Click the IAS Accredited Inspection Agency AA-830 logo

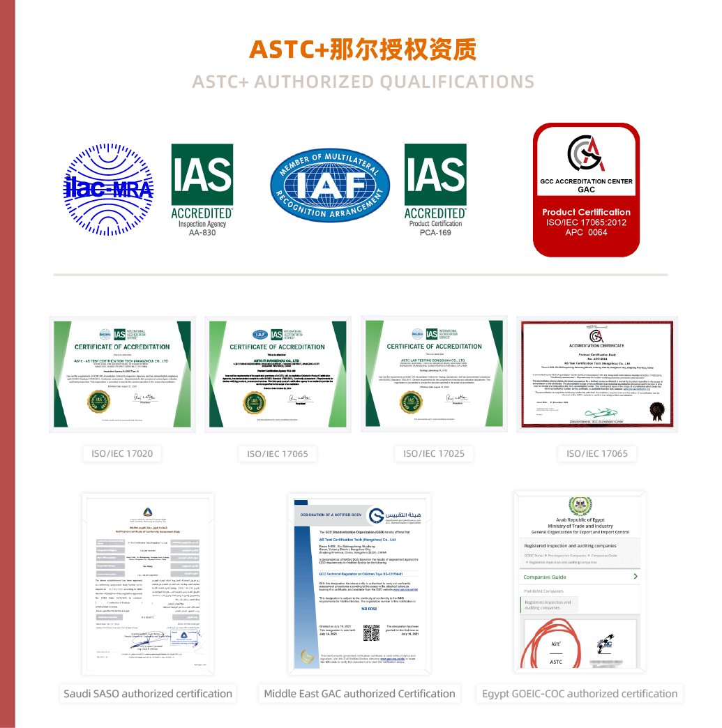(202, 189)
